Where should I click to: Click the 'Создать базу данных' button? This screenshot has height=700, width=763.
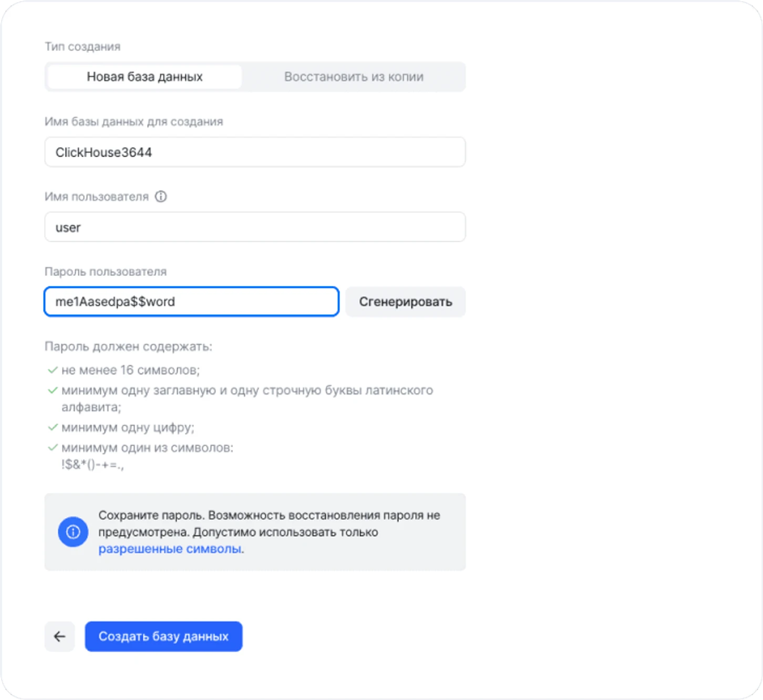[x=163, y=636]
